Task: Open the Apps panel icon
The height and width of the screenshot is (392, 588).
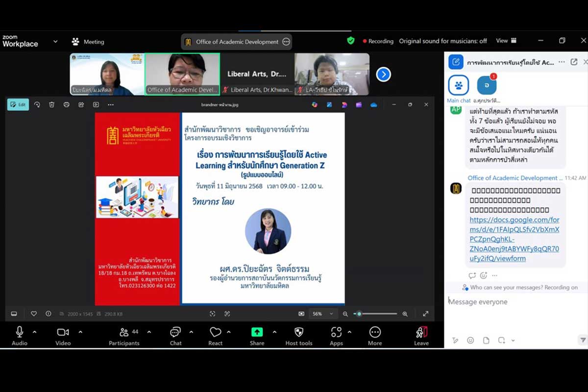Action: (336, 333)
